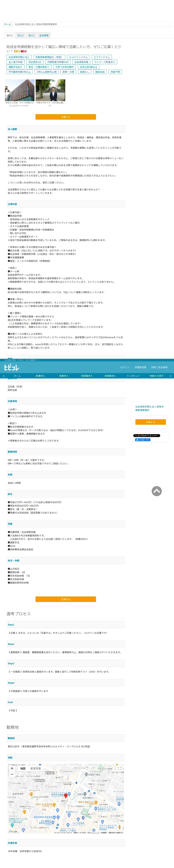Click 急募求人 in the navigation bar
The width and height of the screenshot is (174, 868).
click(64, 376)
